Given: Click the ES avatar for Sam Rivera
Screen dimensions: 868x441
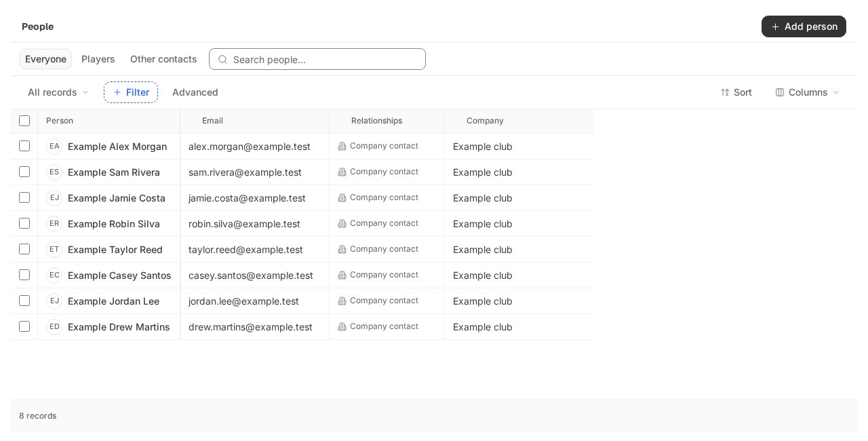Looking at the screenshot, I should (54, 172).
